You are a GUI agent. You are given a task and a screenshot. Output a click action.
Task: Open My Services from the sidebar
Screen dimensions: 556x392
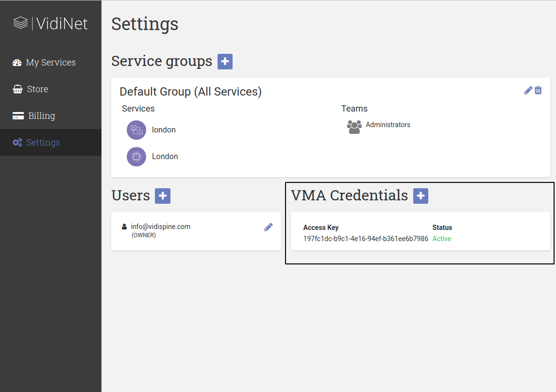coord(51,63)
